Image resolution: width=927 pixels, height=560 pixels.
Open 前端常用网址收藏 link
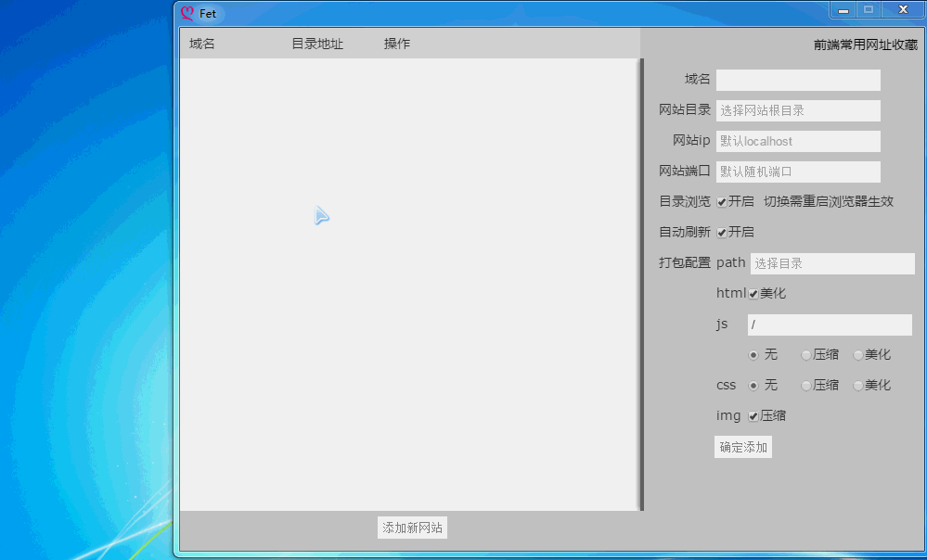(x=865, y=45)
